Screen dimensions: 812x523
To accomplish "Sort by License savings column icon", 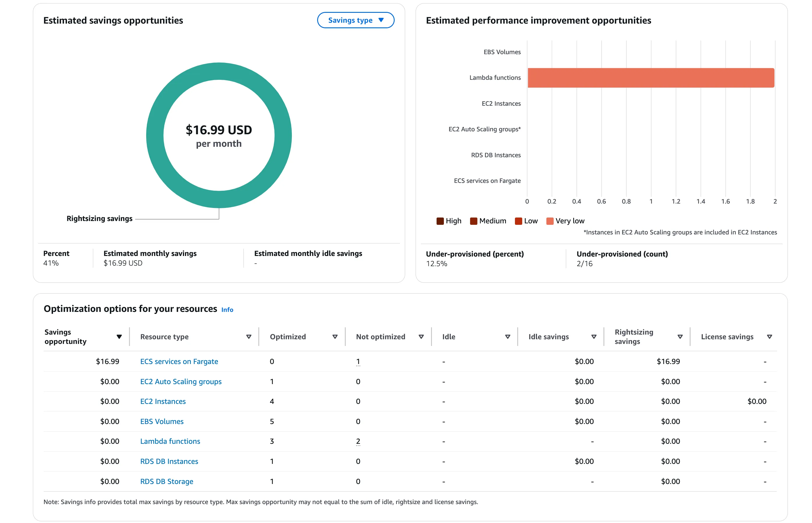I will (769, 337).
